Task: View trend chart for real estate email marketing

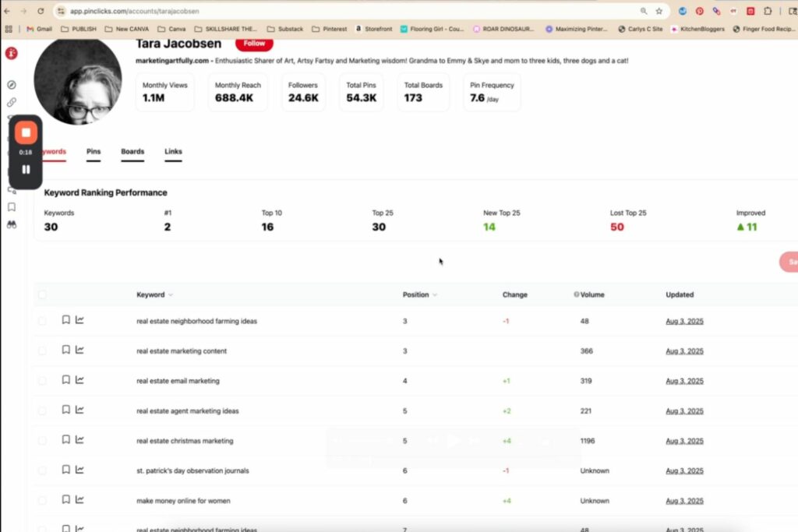Action: [79, 380]
